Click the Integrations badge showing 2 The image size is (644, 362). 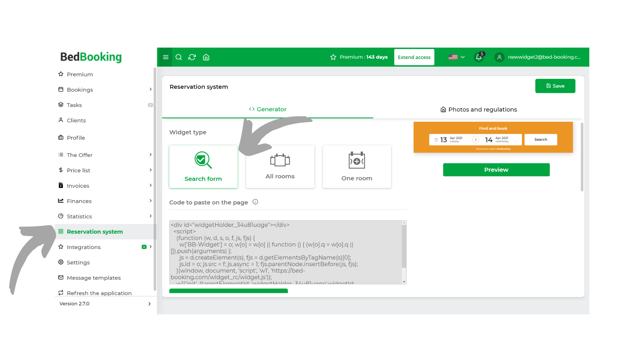144,247
